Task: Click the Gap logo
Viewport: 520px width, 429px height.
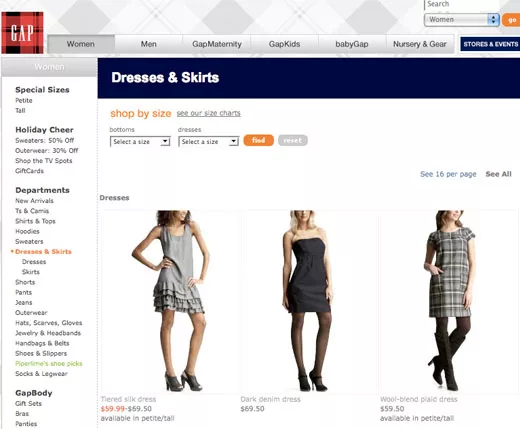Action: coord(22,33)
